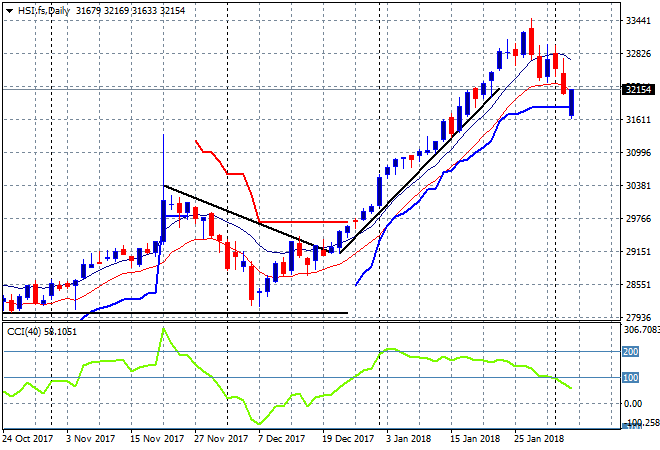This screenshot has width=660, height=450.
Task: Click the green CCI line trough in December
Action: click(x=259, y=423)
